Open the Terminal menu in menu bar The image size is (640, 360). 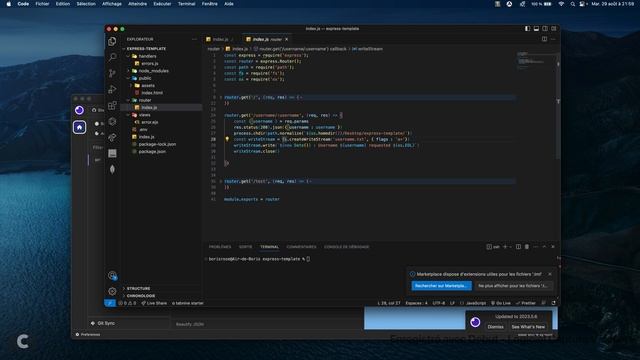tap(186, 4)
